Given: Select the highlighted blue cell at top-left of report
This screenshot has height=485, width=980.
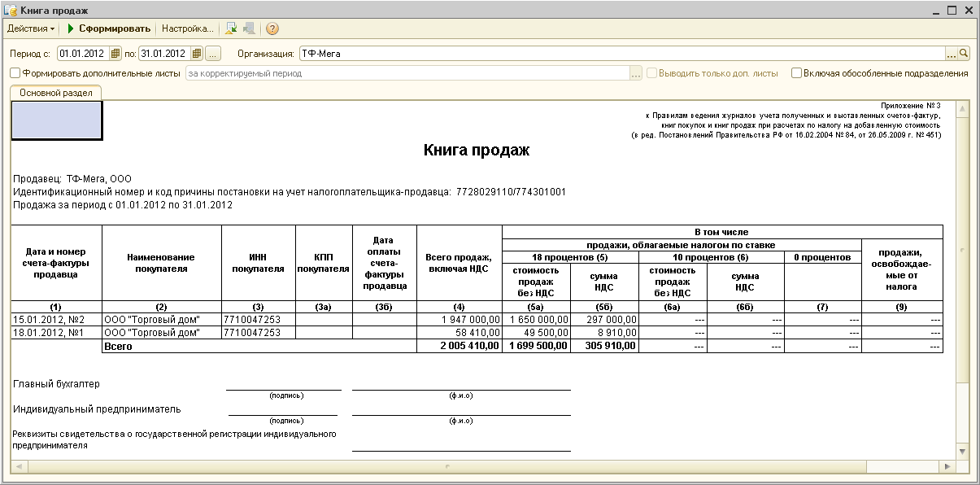Looking at the screenshot, I should pyautogui.click(x=56, y=120).
